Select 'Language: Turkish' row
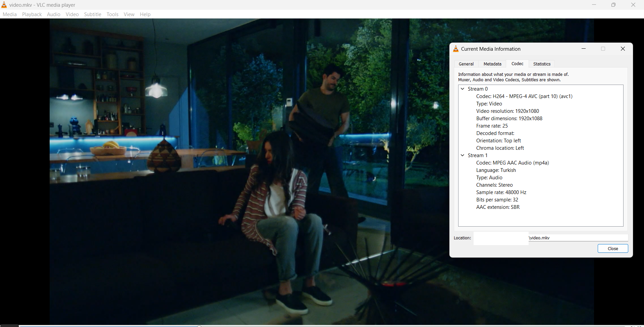This screenshot has height=327, width=644. (496, 170)
